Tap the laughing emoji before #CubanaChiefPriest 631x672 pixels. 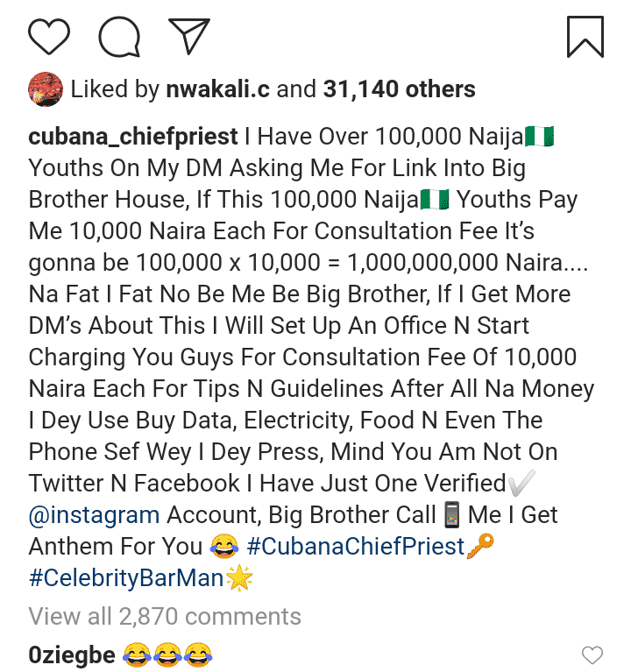pos(224,547)
